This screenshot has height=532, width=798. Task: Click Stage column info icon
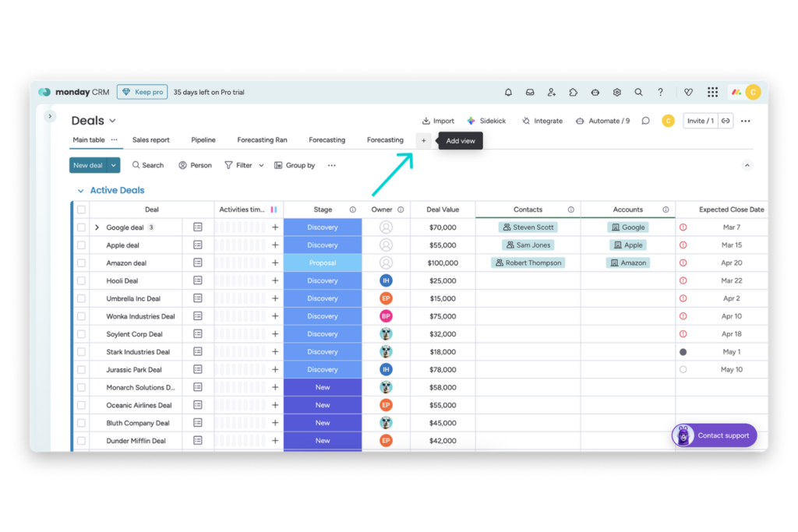pos(353,210)
